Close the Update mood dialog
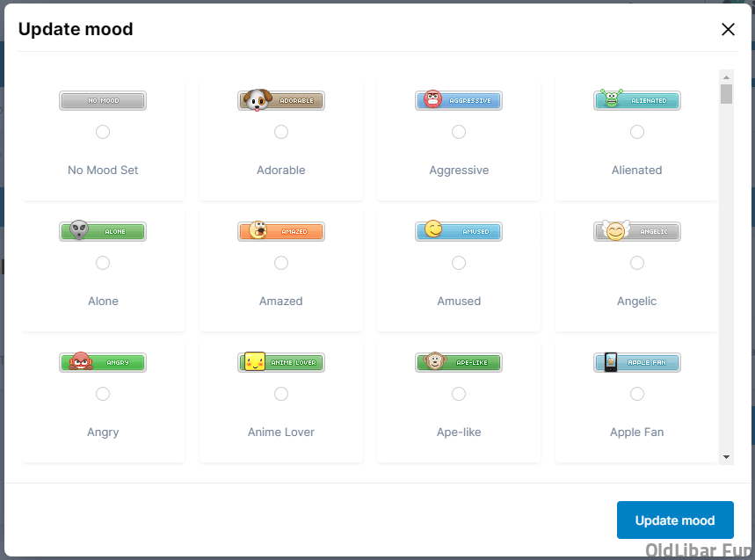Screen dimensions: 755x560 click(x=728, y=29)
